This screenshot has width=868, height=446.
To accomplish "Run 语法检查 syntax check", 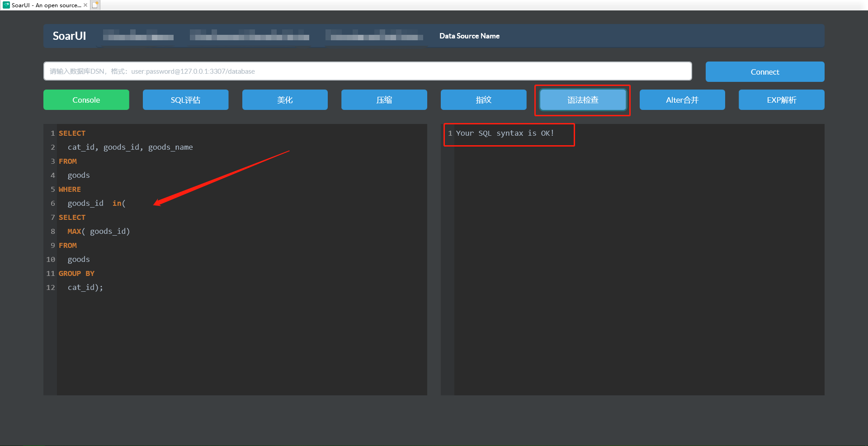I will click(583, 100).
